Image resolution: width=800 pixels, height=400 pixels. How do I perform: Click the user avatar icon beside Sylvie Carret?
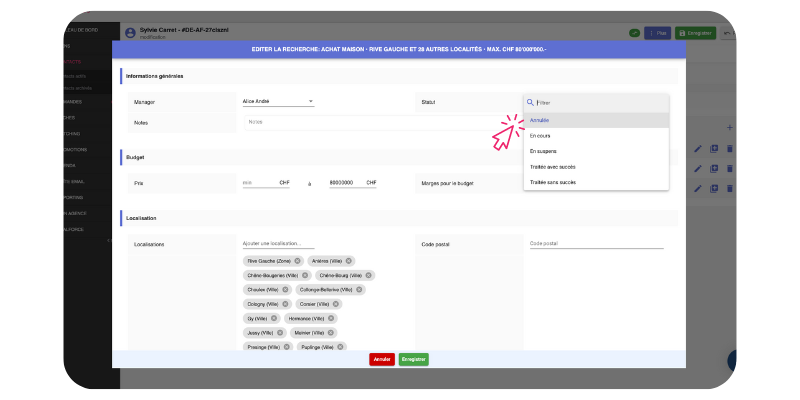click(x=128, y=33)
